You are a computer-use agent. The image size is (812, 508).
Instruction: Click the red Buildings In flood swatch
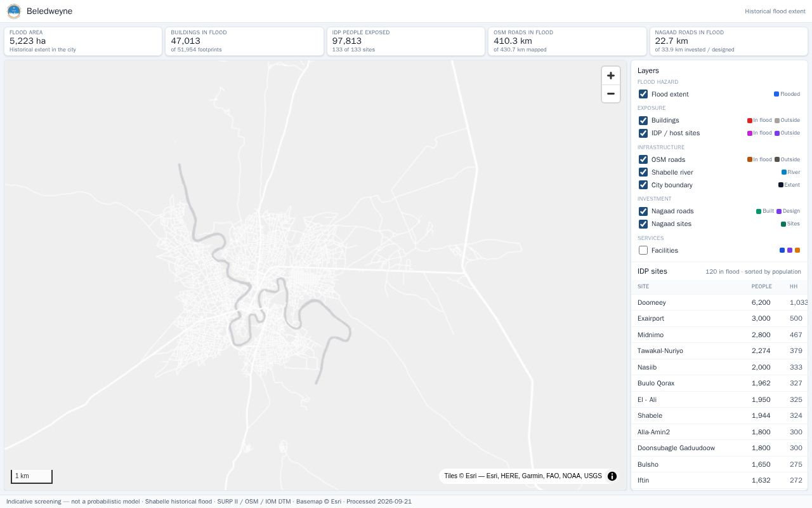tap(750, 121)
